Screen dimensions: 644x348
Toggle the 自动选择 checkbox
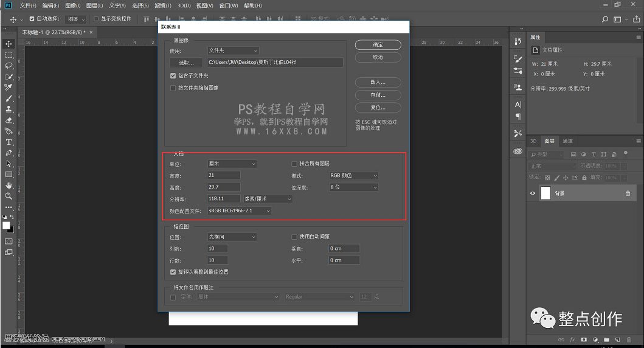tap(32, 19)
